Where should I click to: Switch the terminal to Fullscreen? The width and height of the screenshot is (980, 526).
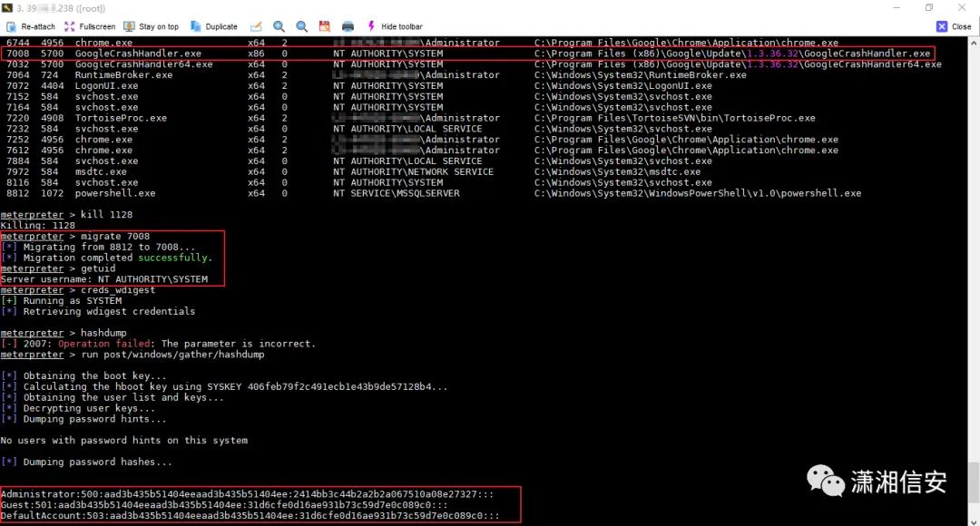coord(90,27)
